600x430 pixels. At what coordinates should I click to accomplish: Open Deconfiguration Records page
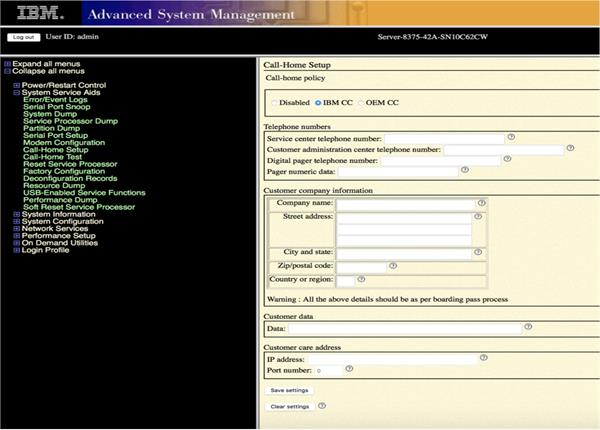coord(70,178)
